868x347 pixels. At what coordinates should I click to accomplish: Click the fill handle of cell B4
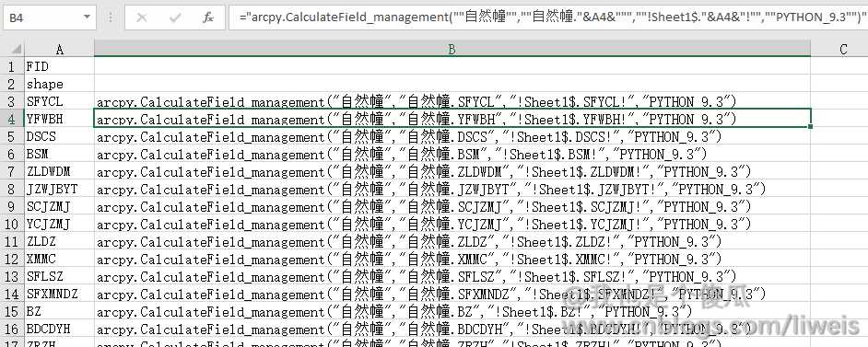click(811, 127)
